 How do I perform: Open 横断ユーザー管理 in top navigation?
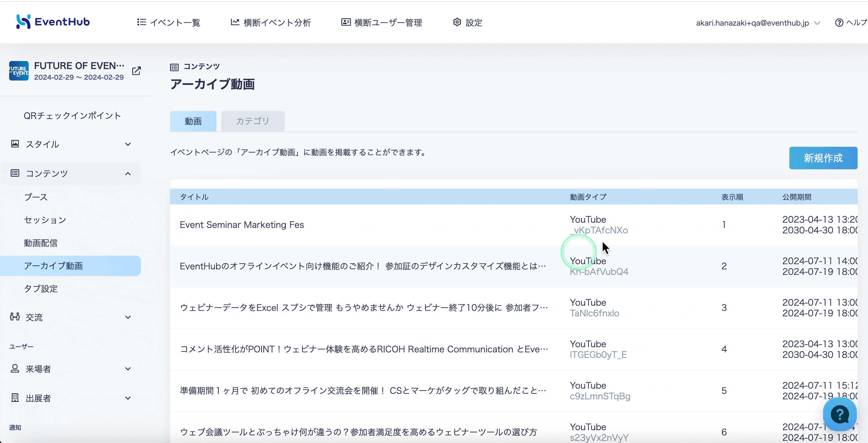[382, 23]
